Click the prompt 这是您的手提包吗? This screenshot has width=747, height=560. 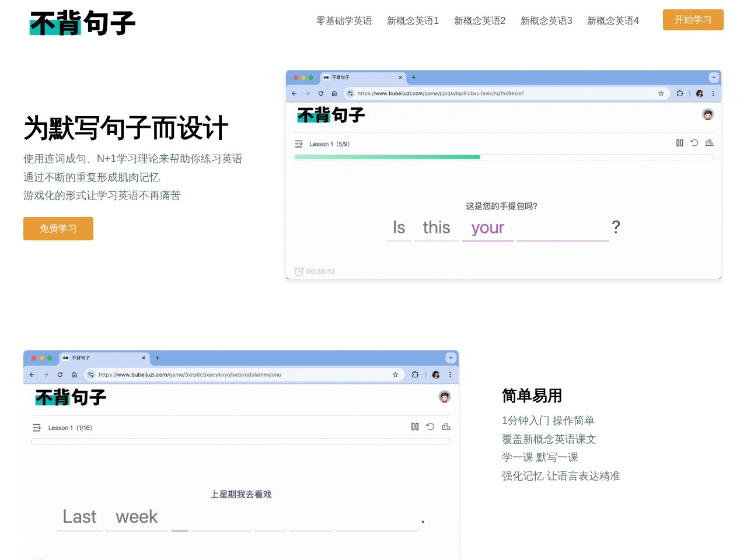[501, 206]
